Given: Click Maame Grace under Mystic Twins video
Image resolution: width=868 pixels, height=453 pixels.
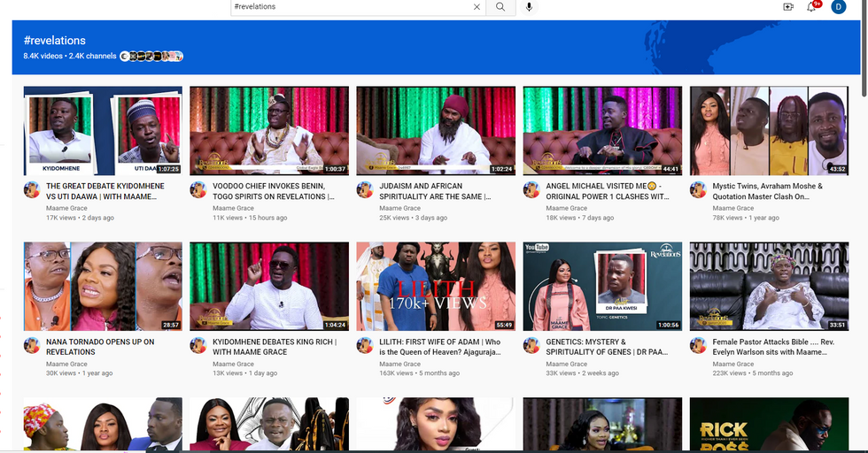Looking at the screenshot, I should tap(733, 208).
